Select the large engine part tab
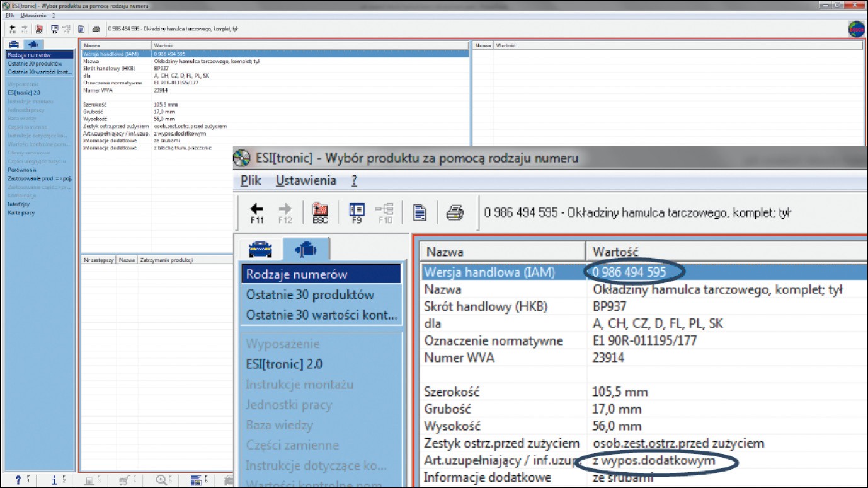Screen dimensions: 868x488 (x=306, y=250)
